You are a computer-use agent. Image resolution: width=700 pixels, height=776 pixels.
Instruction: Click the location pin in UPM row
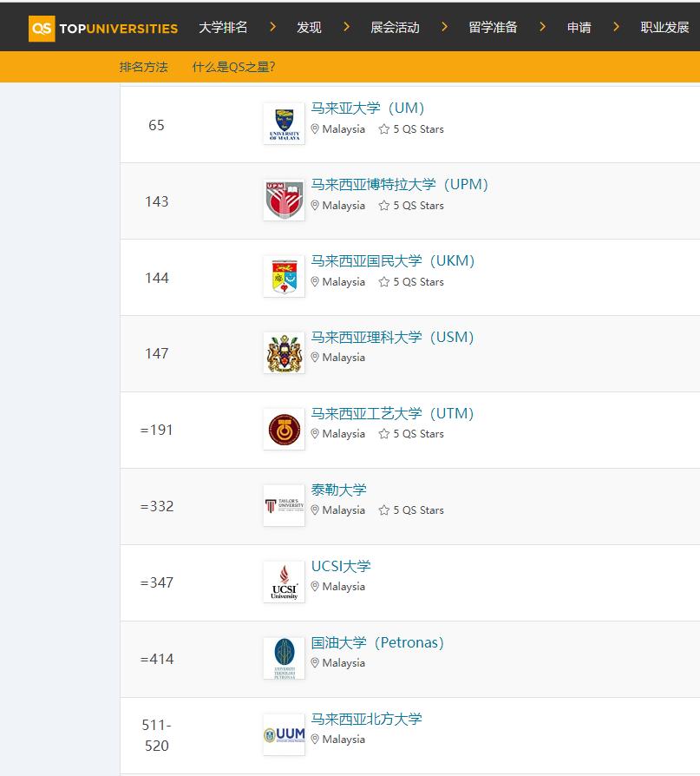(315, 206)
